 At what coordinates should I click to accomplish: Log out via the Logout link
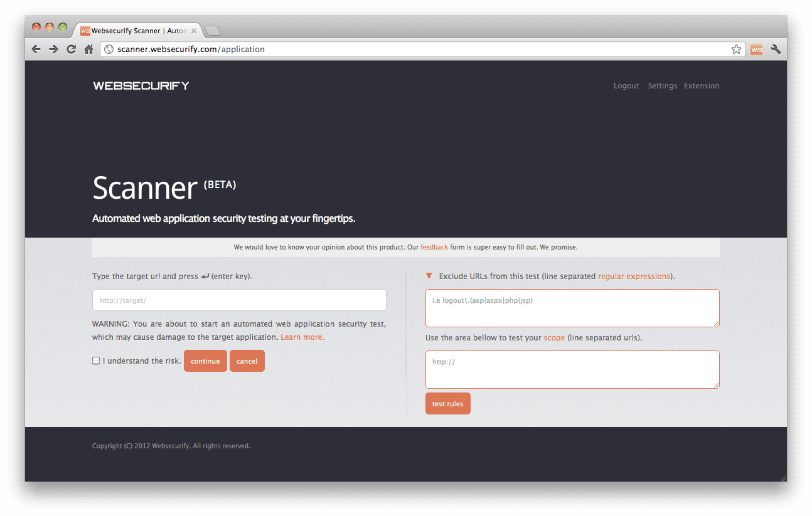click(x=626, y=86)
